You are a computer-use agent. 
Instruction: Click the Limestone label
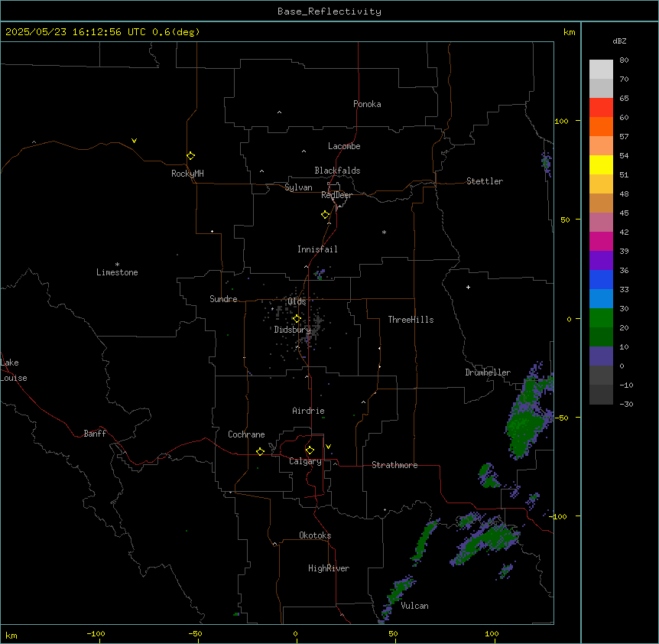pyautogui.click(x=117, y=272)
